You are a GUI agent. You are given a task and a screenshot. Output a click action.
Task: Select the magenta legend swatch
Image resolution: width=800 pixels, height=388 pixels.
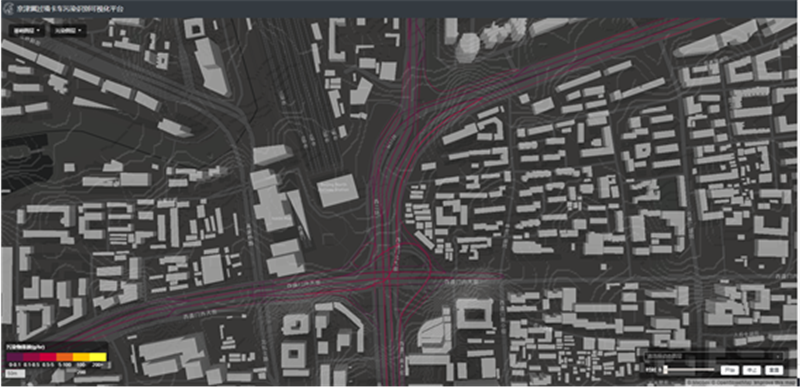point(32,357)
